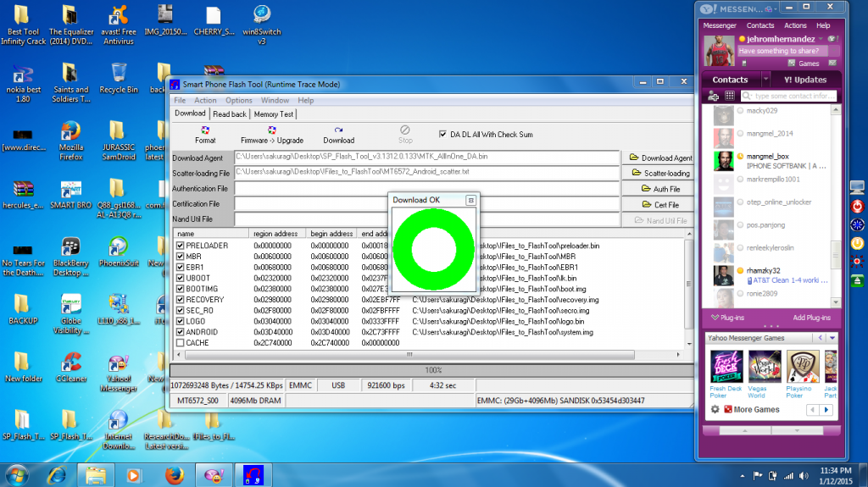Image resolution: width=868 pixels, height=487 pixels.
Task: Toggle the PRELOADER partition checkbox
Action: click(x=180, y=246)
